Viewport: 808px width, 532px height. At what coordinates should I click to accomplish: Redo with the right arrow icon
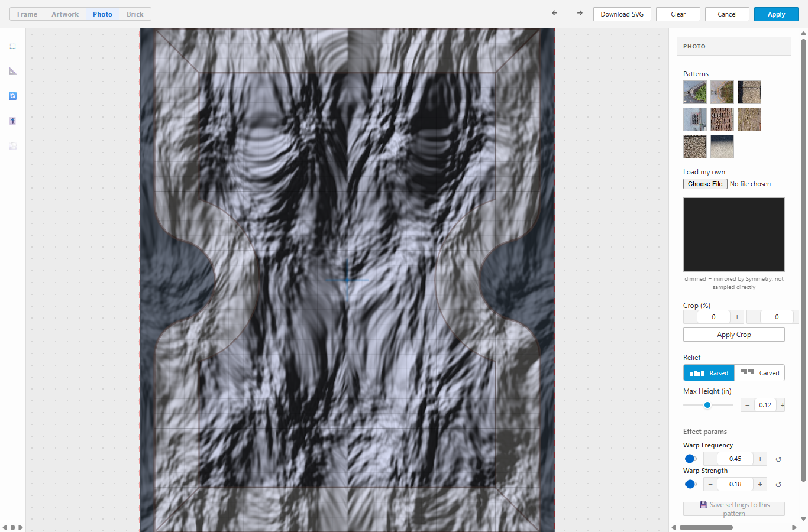click(580, 13)
